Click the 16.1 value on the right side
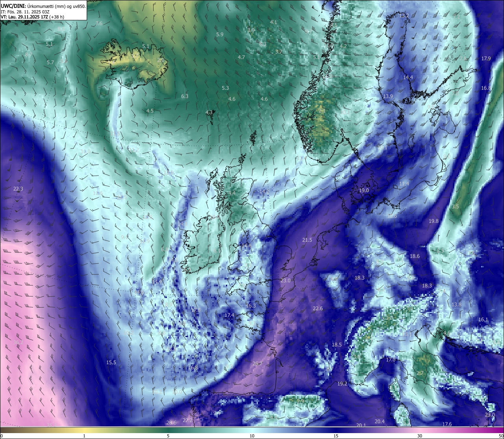The height and width of the screenshot is (439, 504). coord(483,320)
